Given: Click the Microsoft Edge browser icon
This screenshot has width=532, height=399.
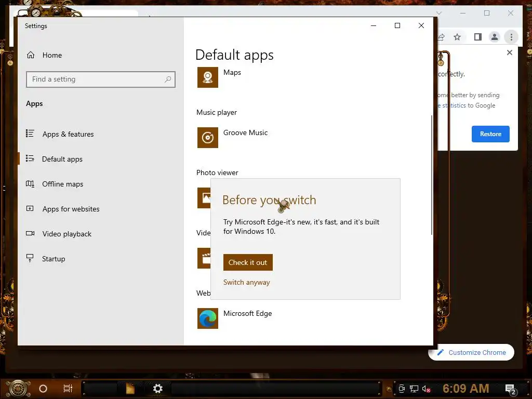Looking at the screenshot, I should (208, 318).
